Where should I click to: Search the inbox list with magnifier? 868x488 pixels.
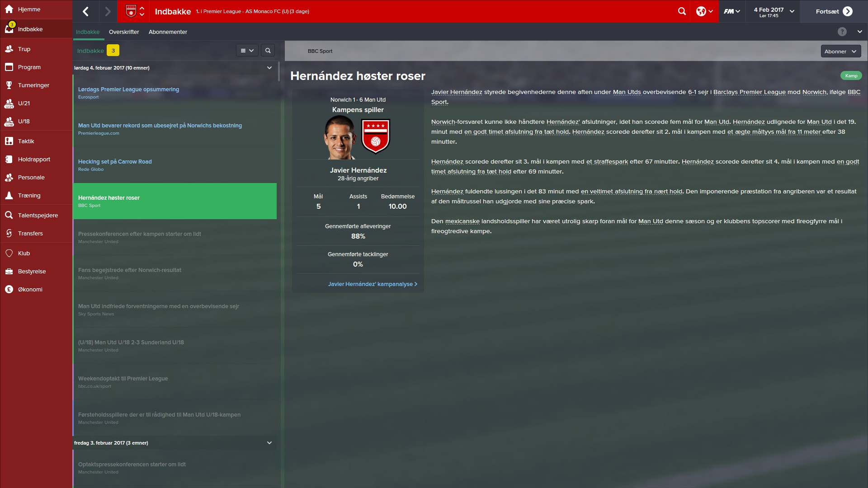tap(268, 51)
